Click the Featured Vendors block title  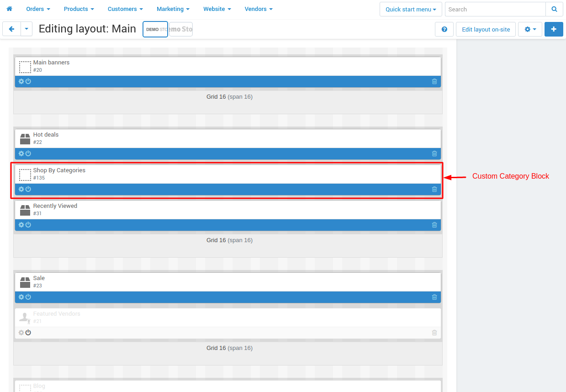57,314
